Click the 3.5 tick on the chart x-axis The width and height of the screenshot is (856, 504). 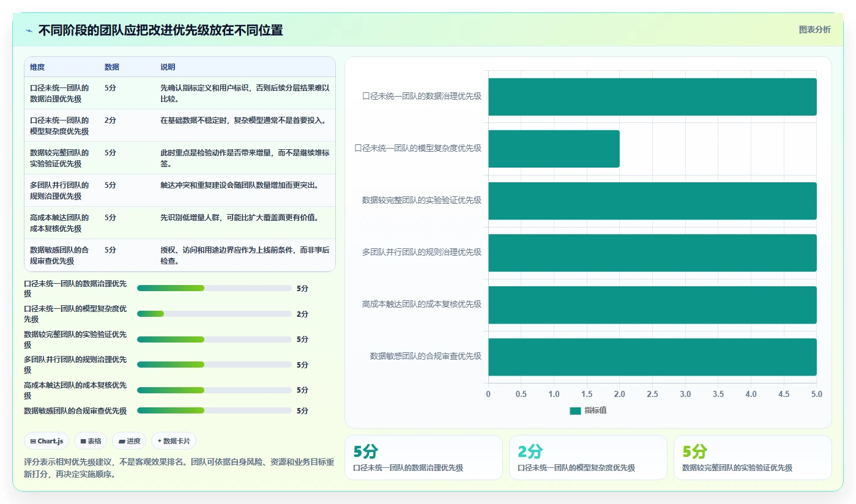click(x=718, y=395)
